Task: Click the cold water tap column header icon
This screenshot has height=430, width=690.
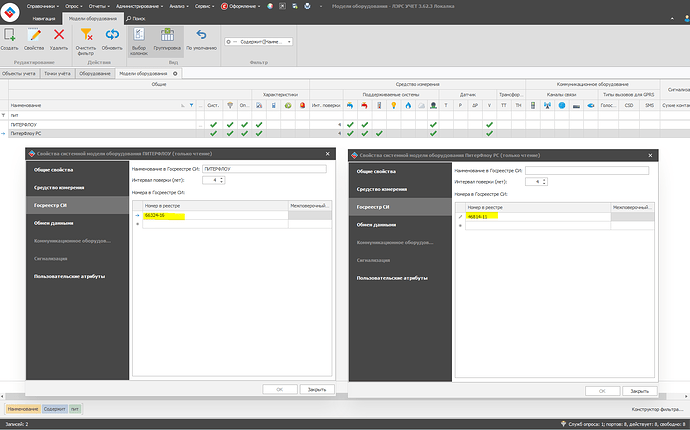Action: pyautogui.click(x=350, y=105)
